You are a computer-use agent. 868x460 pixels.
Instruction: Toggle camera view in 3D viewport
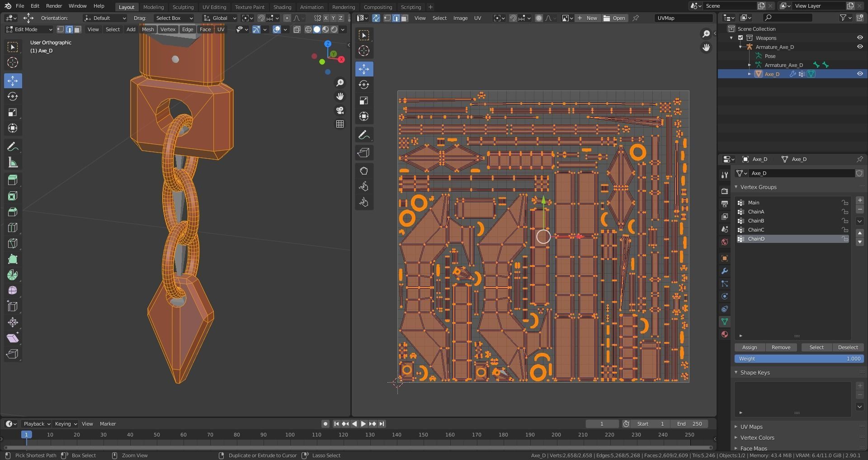coord(340,110)
